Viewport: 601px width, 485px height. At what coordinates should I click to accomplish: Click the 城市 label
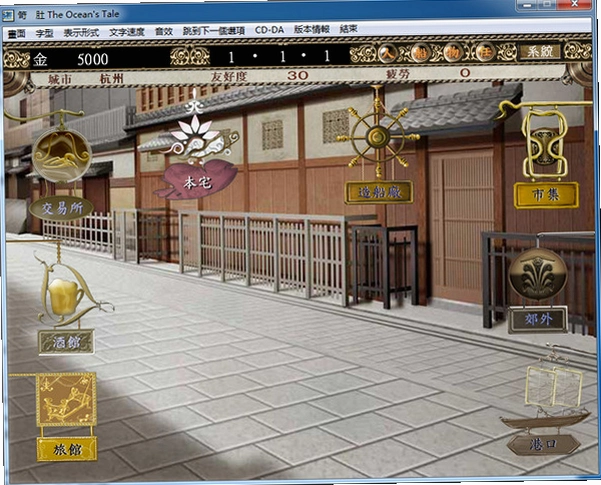pyautogui.click(x=60, y=79)
